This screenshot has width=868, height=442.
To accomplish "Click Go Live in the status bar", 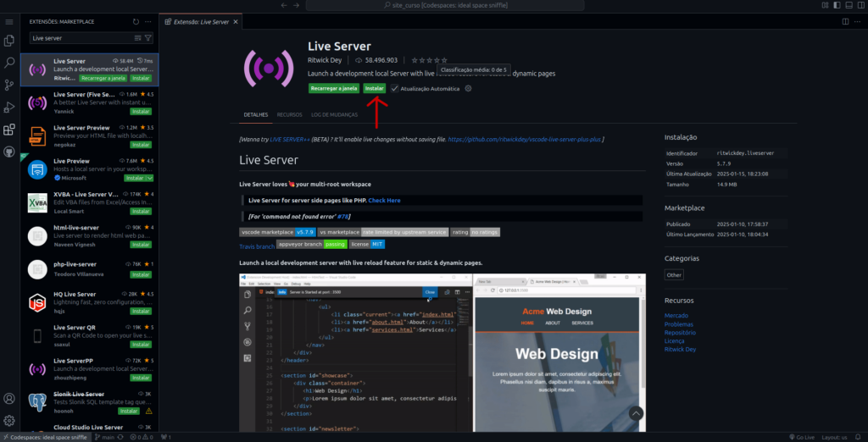I will 800,437.
